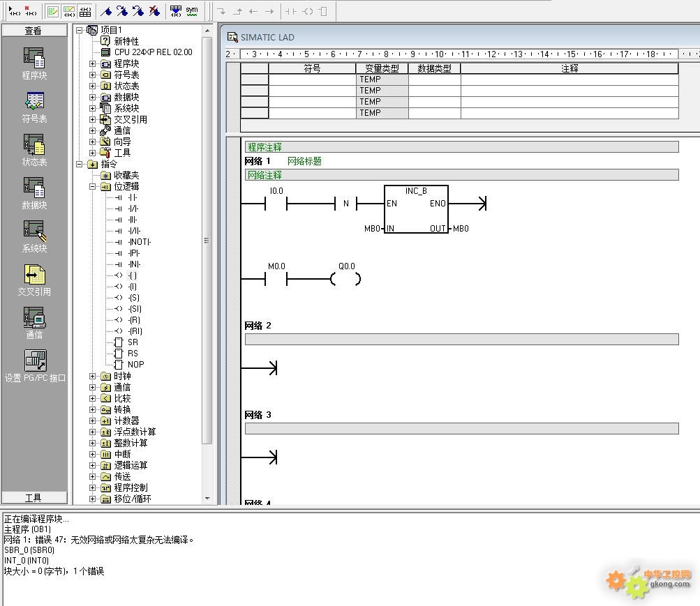The height and width of the screenshot is (606, 700).
Task: Click the 网络注释 comment field of network 1
Action: (x=461, y=175)
